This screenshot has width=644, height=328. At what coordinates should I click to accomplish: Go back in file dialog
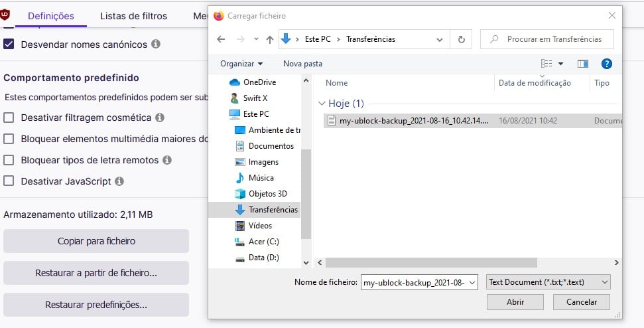tap(221, 39)
